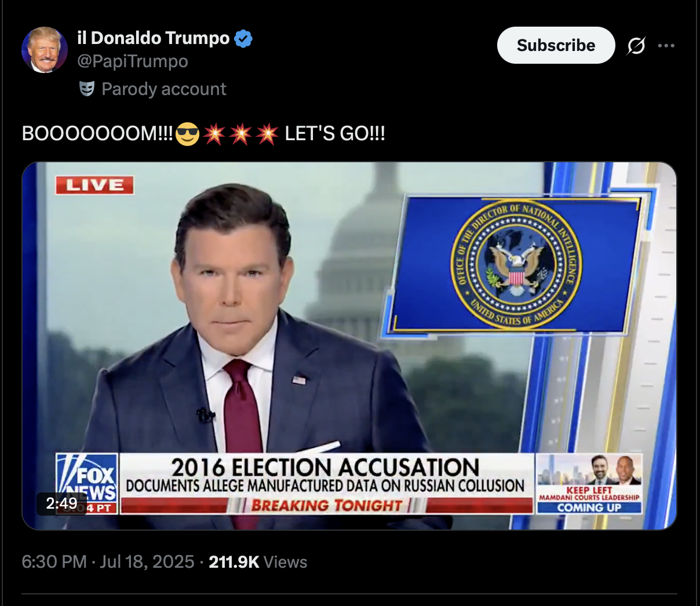The width and height of the screenshot is (700, 606).
Task: Click the first explosion emoji in tweet
Action: (x=214, y=134)
